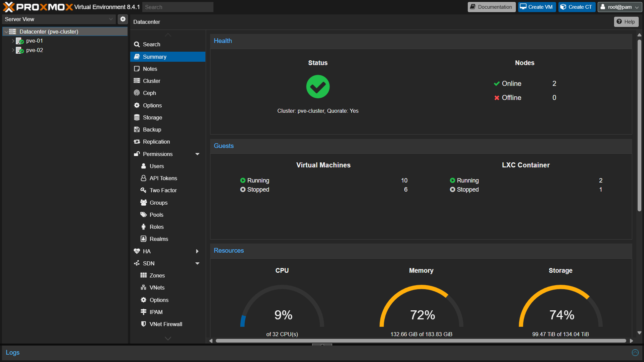This screenshot has height=362, width=644.
Task: Click the Memory usage gauge
Action: [421, 306]
